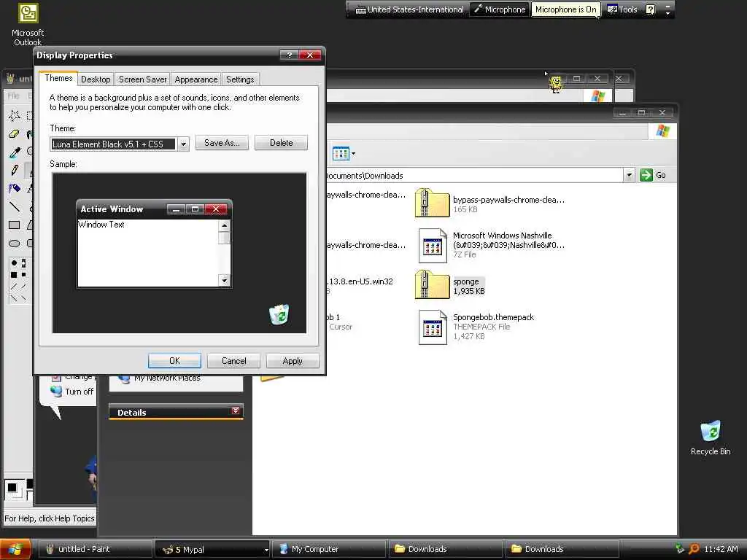Switch to the Screen Saver tab

coord(142,79)
